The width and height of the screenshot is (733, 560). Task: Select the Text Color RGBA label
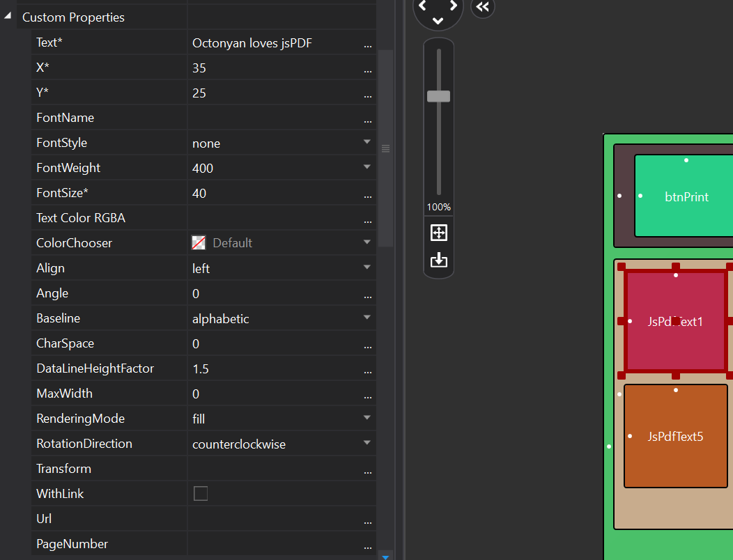click(x=81, y=218)
